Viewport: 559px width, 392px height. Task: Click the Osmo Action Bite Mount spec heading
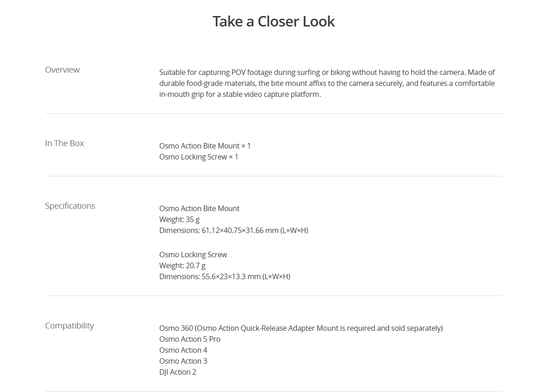tap(199, 208)
